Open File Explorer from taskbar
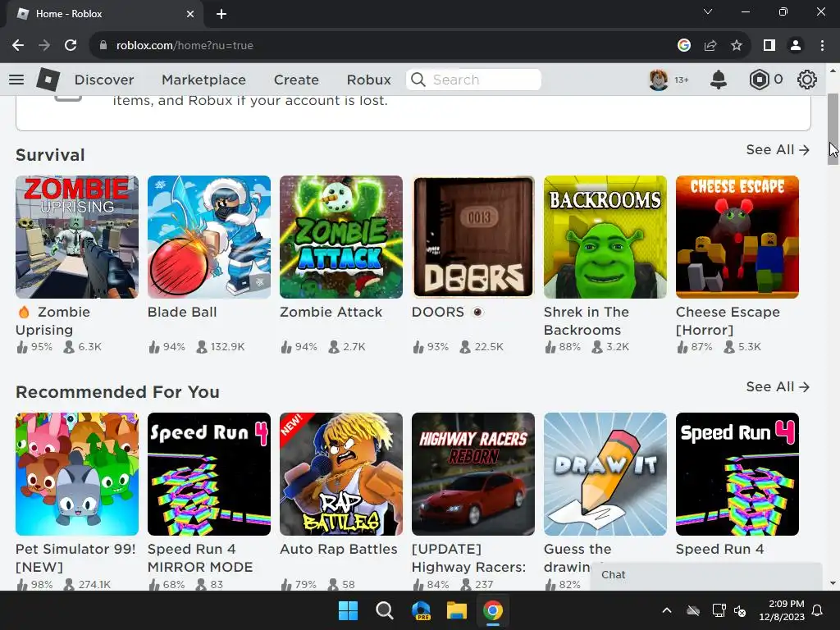 pos(457,610)
